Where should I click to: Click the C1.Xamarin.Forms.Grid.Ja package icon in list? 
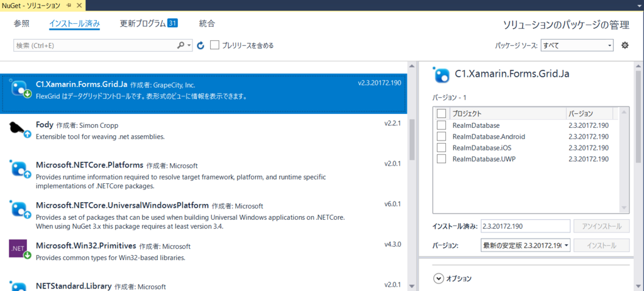(20, 89)
